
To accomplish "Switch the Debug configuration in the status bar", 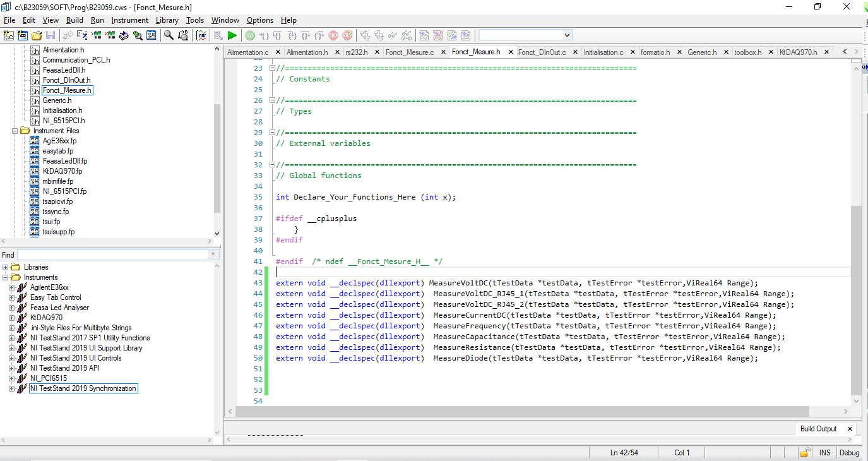I will pos(849,452).
